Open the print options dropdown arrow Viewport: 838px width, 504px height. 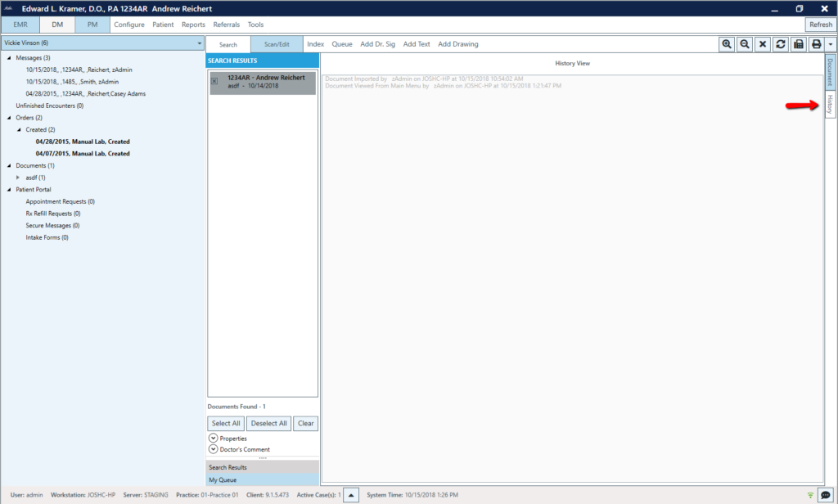coord(830,44)
